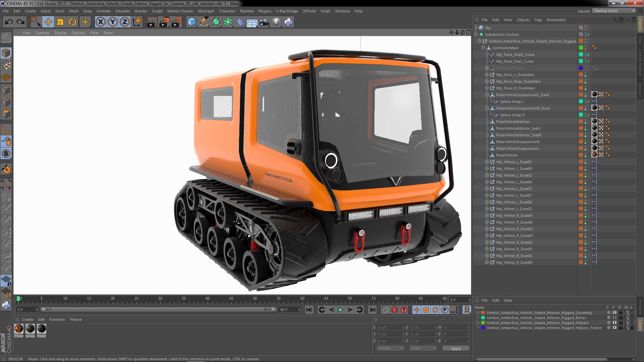Go to start of timeline
This screenshot has width=644, height=362.
[x=309, y=310]
